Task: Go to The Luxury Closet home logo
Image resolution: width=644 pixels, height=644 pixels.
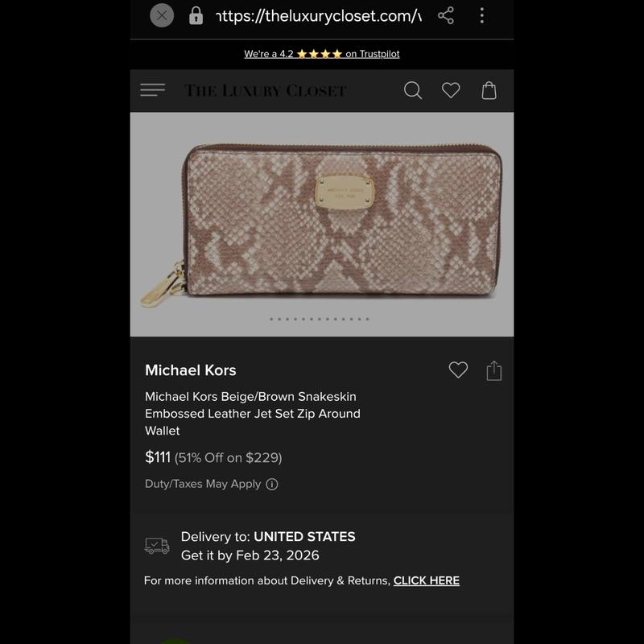Action: tap(266, 90)
